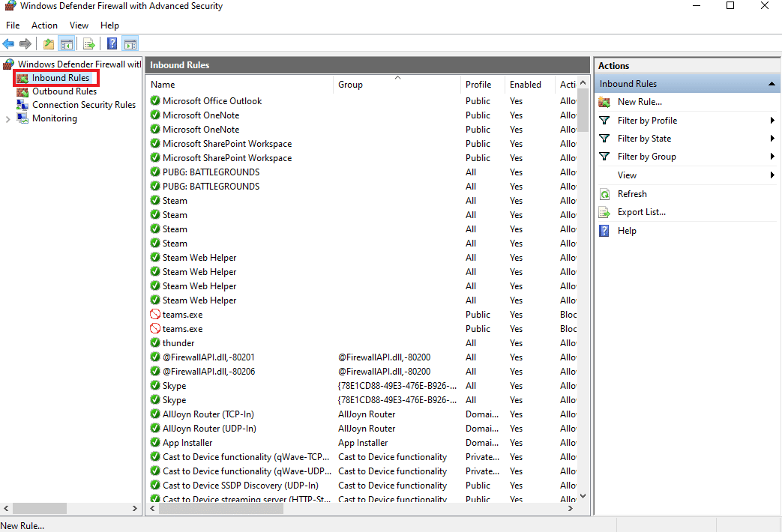Expand the Monitoring tree node
This screenshot has width=782, height=532.
pyautogui.click(x=7, y=118)
